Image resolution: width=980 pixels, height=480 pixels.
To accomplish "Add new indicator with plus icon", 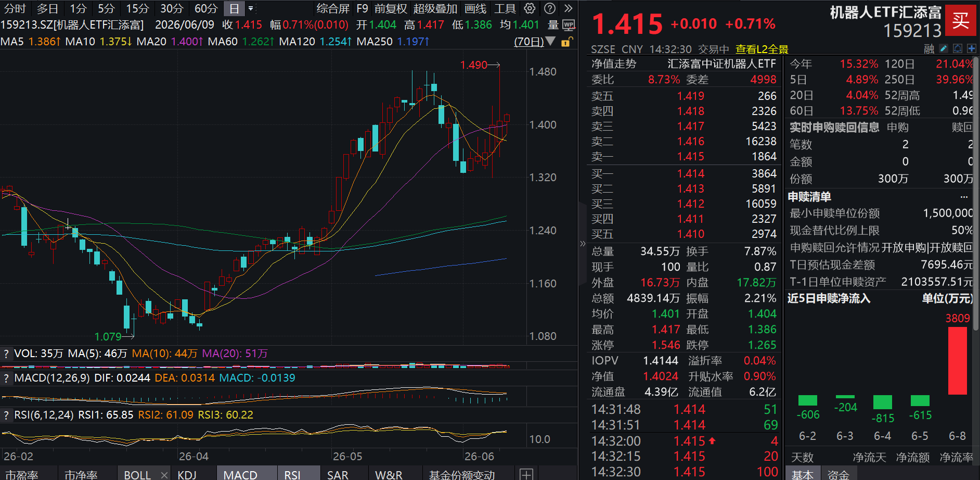I will coord(526,475).
